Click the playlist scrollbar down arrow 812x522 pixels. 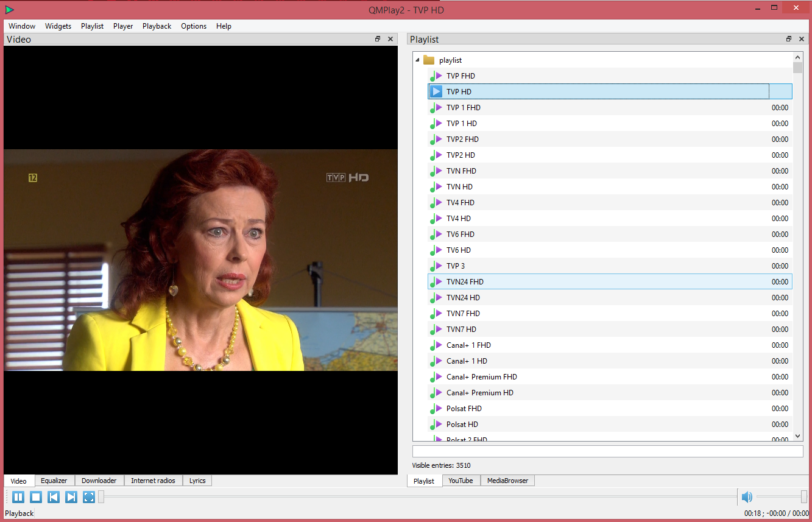798,436
